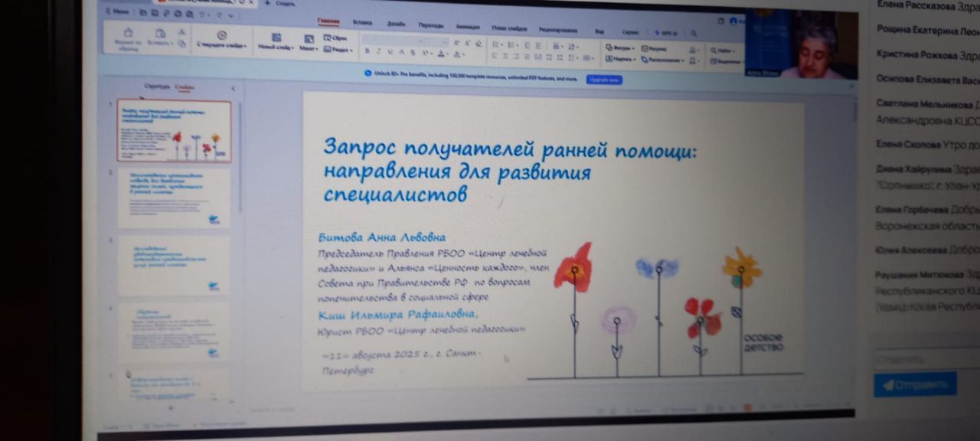Click the text highlight color icon

click(458, 54)
